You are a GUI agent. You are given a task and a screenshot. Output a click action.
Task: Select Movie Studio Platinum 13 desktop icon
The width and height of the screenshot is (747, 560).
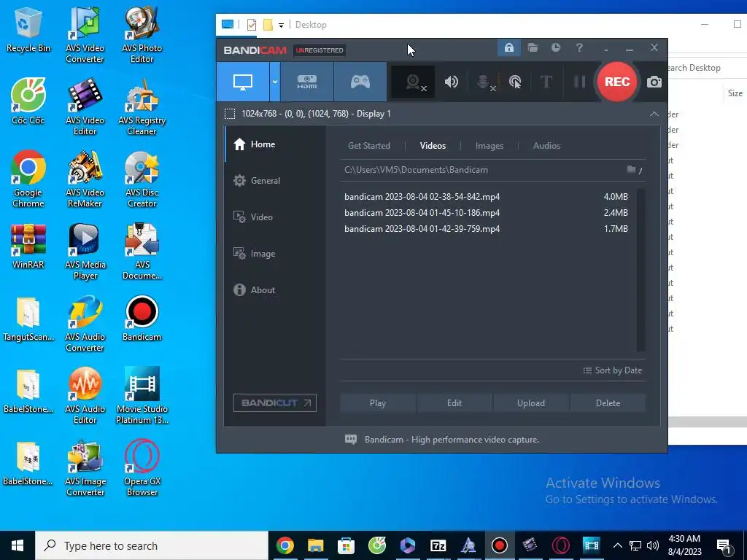142,396
